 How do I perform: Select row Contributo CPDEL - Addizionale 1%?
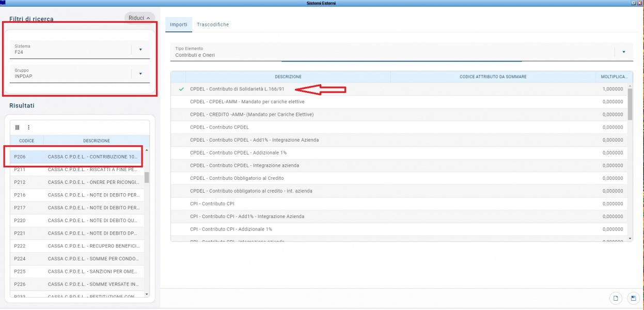399,153
